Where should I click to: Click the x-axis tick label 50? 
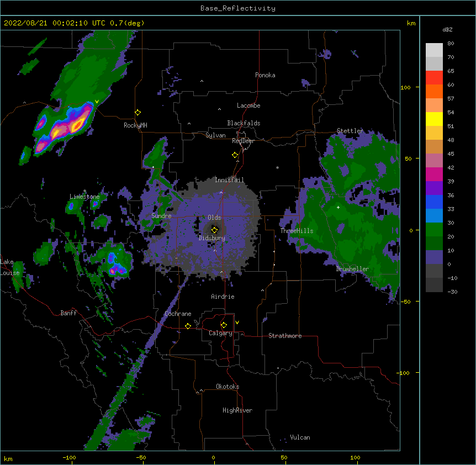pyautogui.click(x=283, y=457)
